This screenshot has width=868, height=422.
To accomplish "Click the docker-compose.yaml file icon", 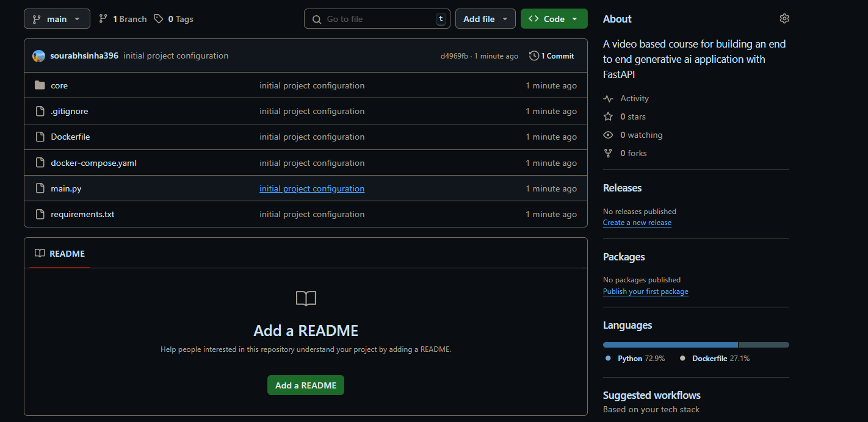I will pyautogui.click(x=40, y=163).
